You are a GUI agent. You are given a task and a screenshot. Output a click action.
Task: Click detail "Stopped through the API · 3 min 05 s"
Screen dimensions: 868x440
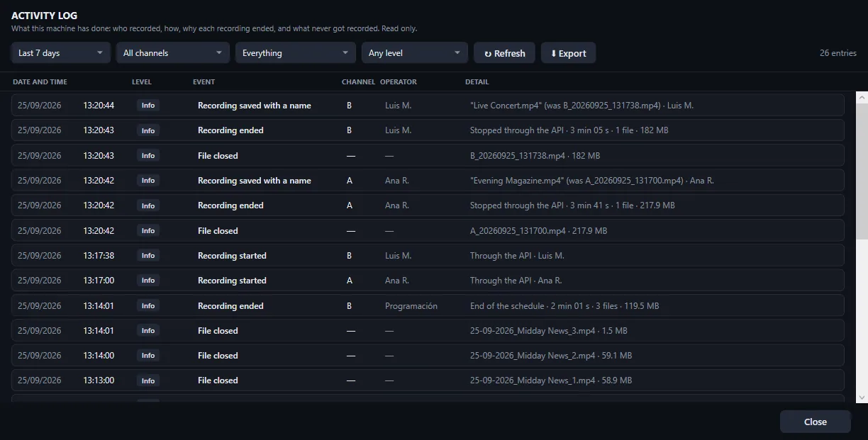click(x=569, y=130)
